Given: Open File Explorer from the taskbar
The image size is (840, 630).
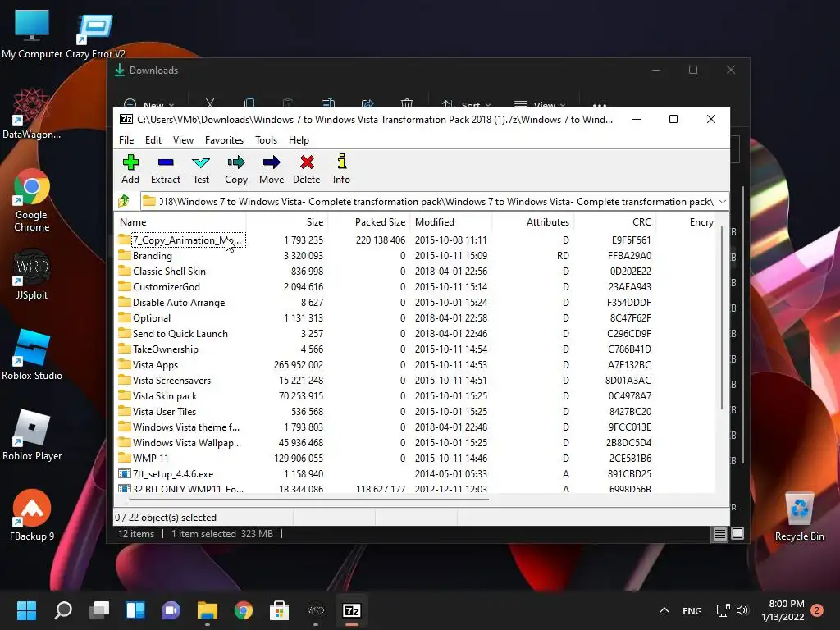Looking at the screenshot, I should [x=208, y=610].
